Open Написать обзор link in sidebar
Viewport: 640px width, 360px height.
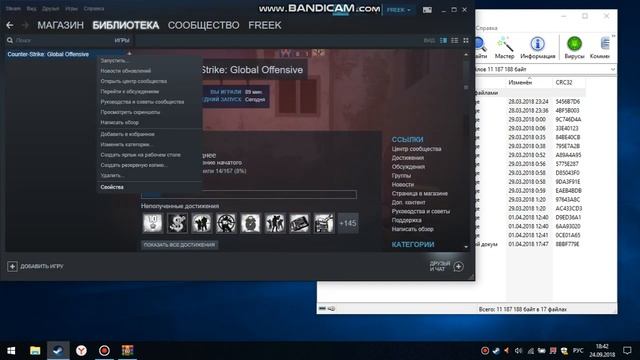point(412,229)
